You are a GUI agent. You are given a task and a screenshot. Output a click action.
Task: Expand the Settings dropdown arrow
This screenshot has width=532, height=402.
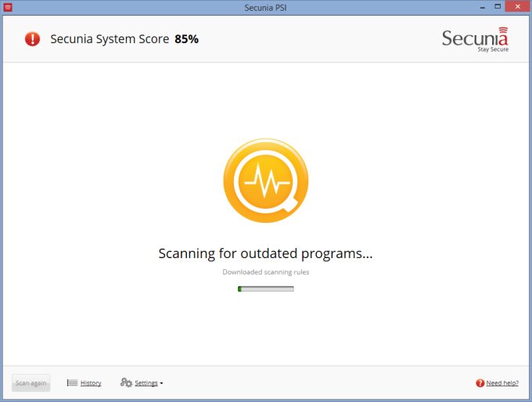(161, 383)
